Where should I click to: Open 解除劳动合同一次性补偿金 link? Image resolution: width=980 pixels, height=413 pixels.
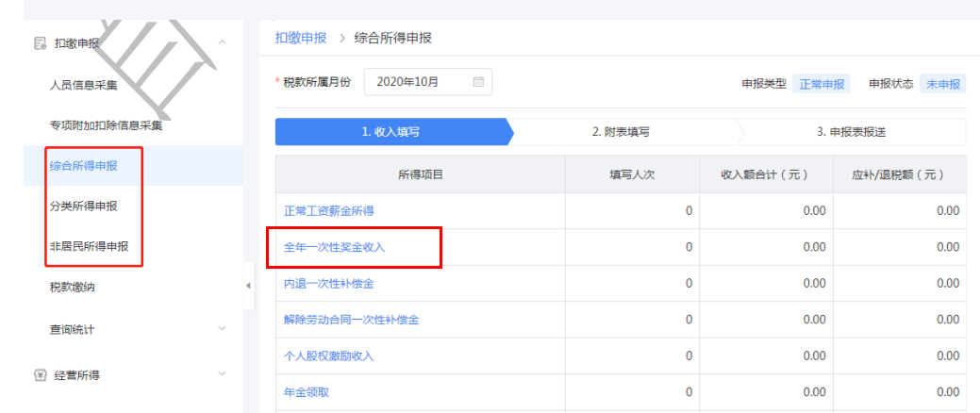pos(351,320)
